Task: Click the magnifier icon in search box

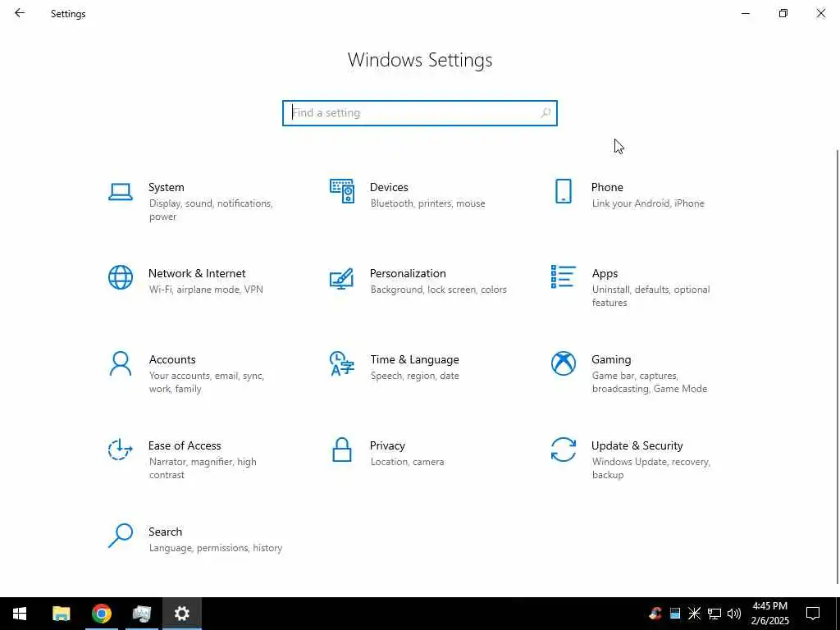Action: 546,113
